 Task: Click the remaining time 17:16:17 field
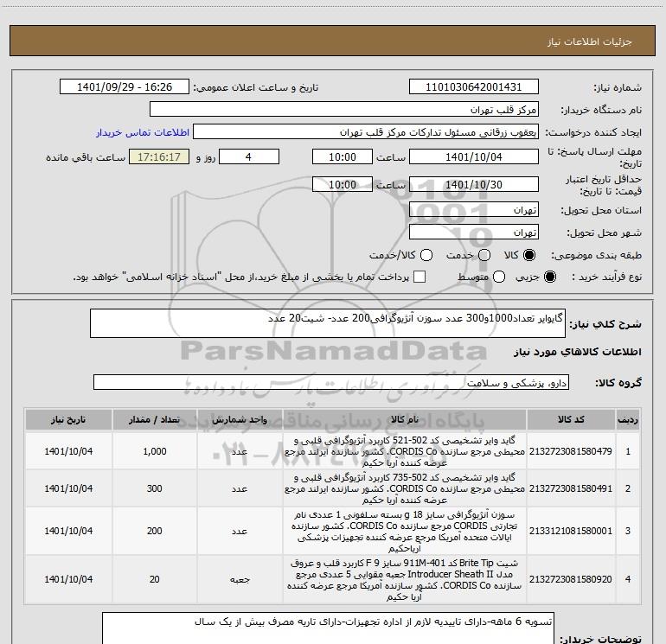pos(159,156)
